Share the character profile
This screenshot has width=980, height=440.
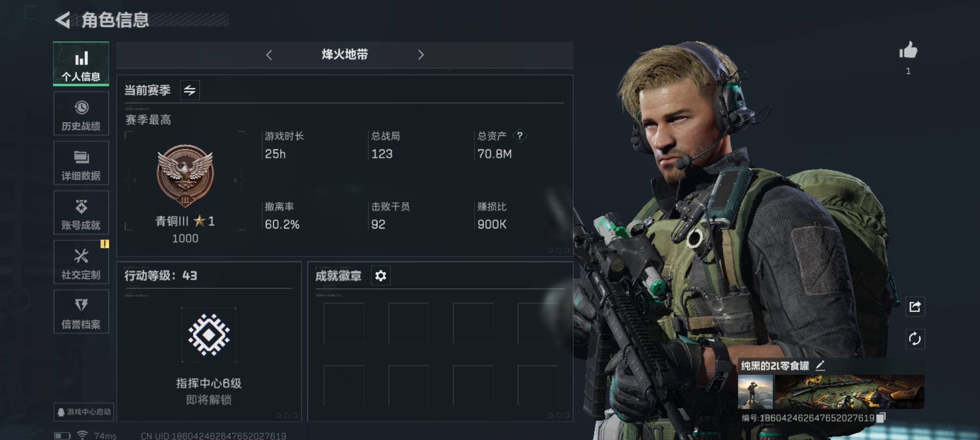click(915, 306)
